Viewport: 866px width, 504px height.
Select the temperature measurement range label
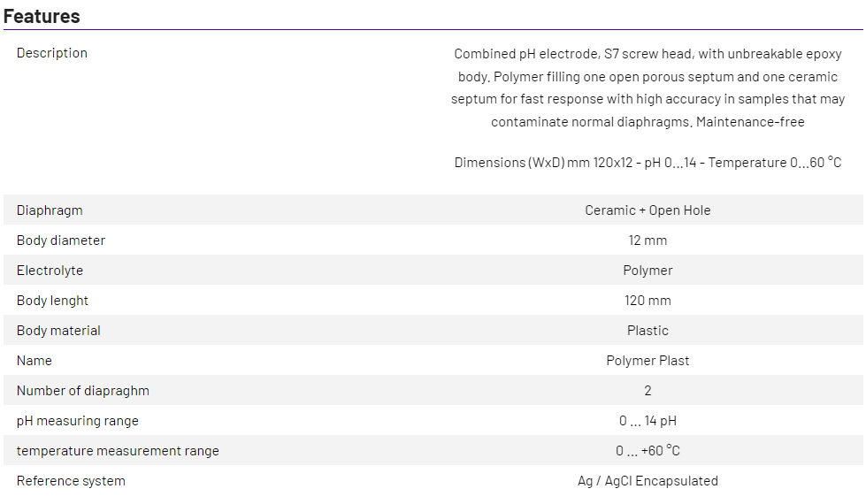[118, 451]
